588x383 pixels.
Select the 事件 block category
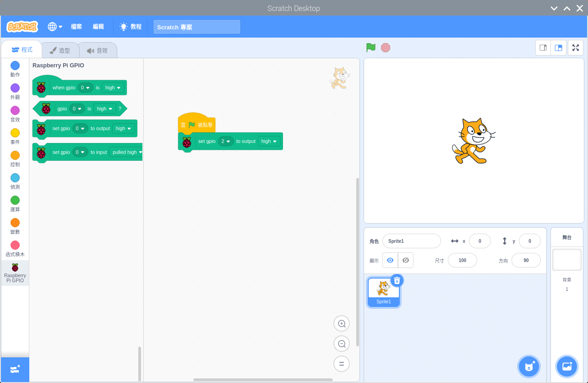(15, 137)
